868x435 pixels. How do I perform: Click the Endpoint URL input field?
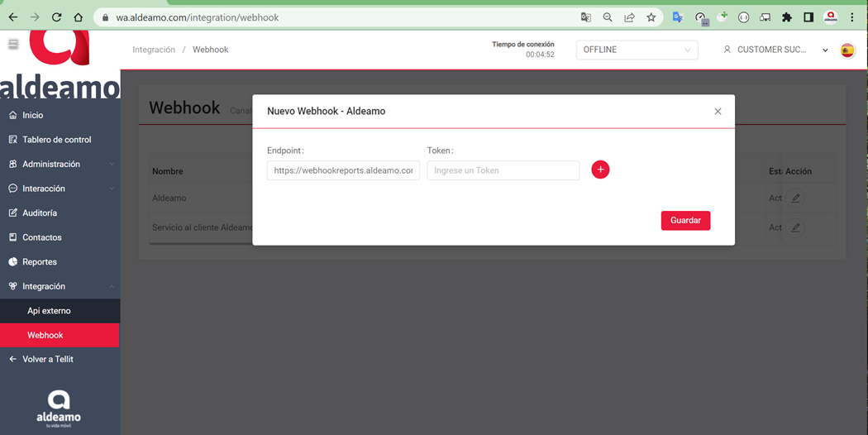click(x=343, y=170)
